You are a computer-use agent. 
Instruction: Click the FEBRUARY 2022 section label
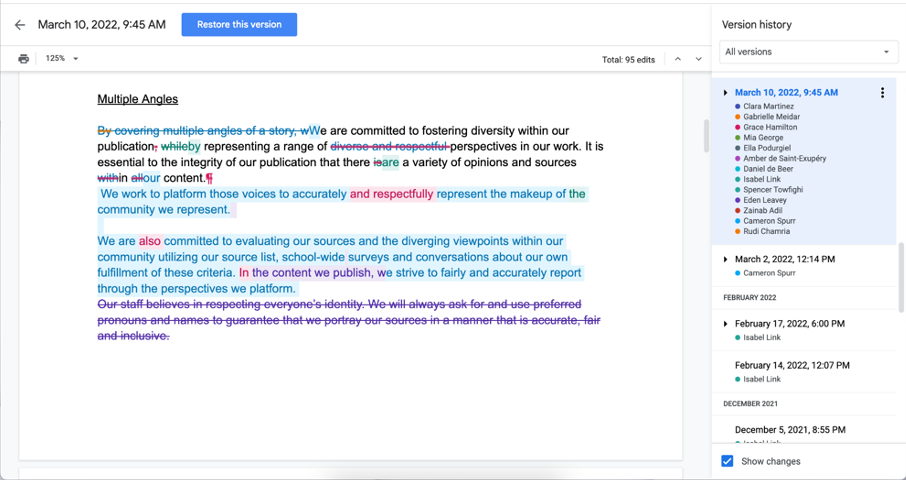point(749,297)
